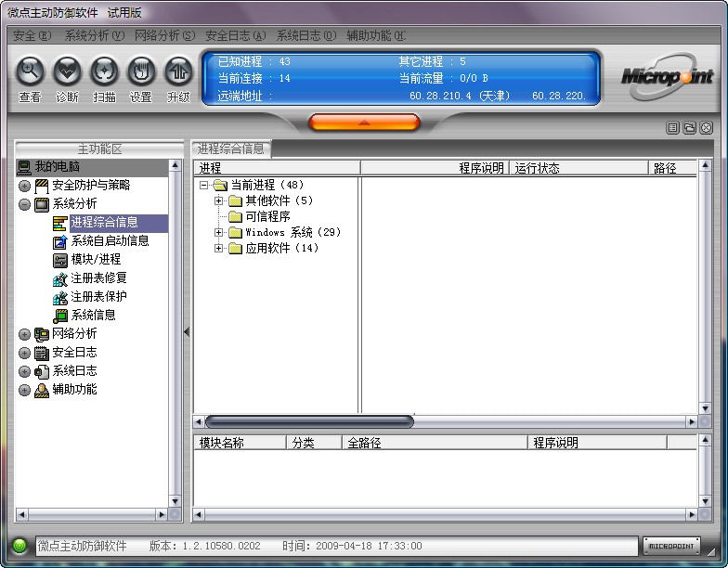Screen dimensions: 728x568
Task: Click the process list horizontal scrollbar thumb
Action: click(x=309, y=421)
